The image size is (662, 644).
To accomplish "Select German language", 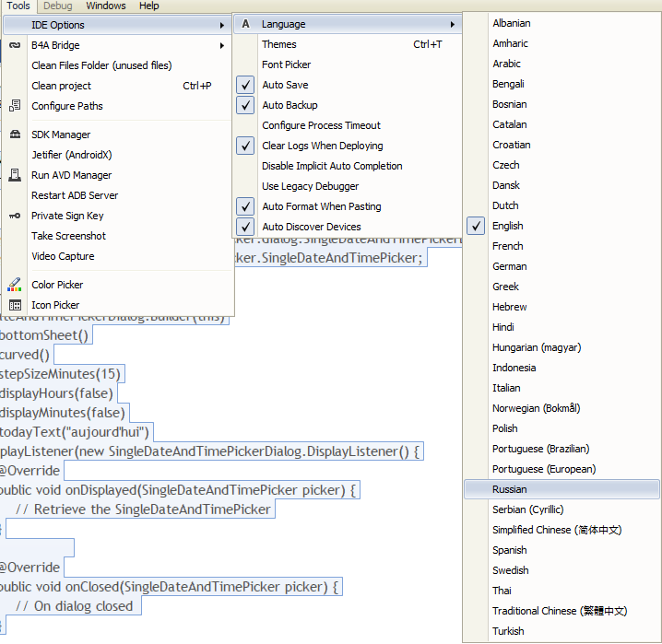I will point(510,266).
